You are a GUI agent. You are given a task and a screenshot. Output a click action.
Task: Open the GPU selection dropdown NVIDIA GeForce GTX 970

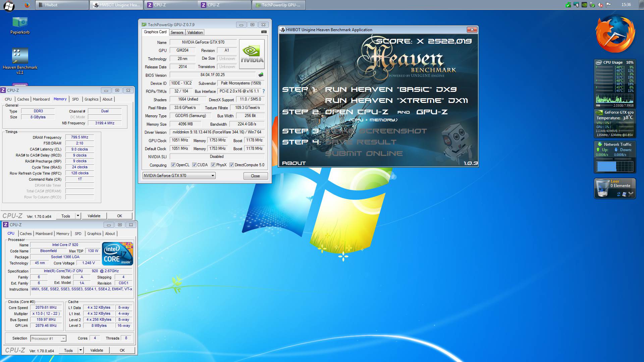pos(179,176)
